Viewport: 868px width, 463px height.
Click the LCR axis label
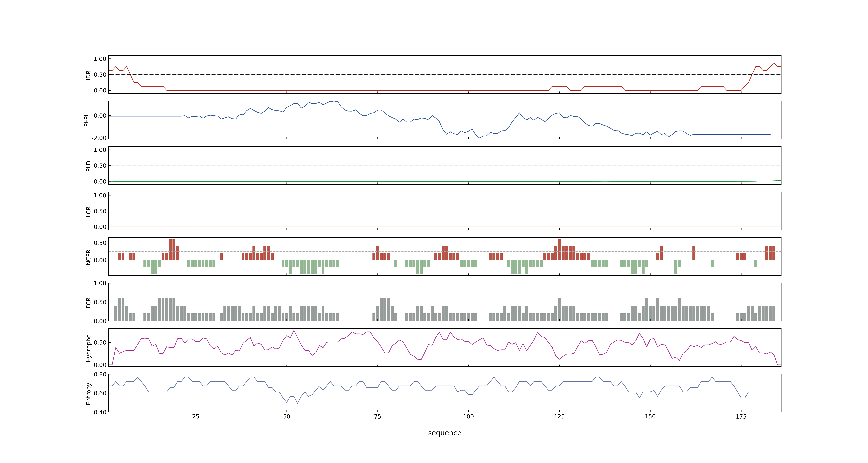tap(88, 212)
